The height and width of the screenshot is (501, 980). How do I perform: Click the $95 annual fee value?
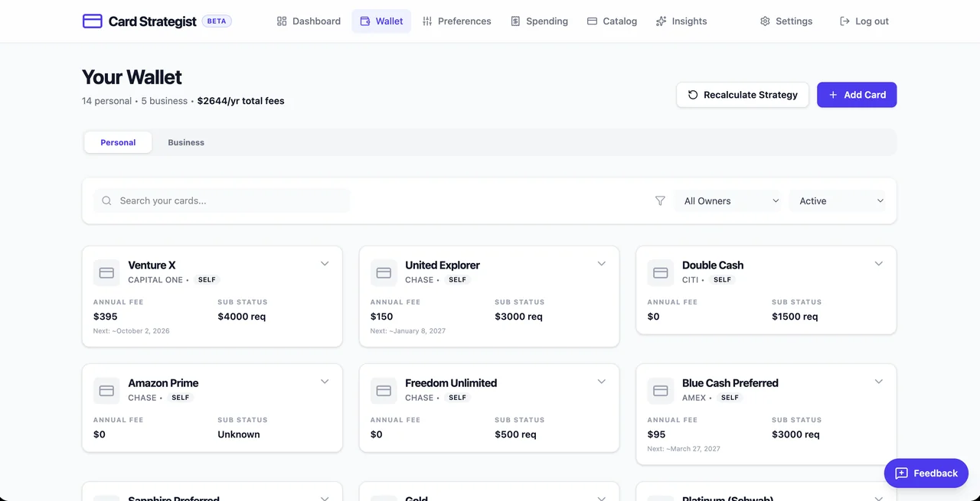point(656,434)
